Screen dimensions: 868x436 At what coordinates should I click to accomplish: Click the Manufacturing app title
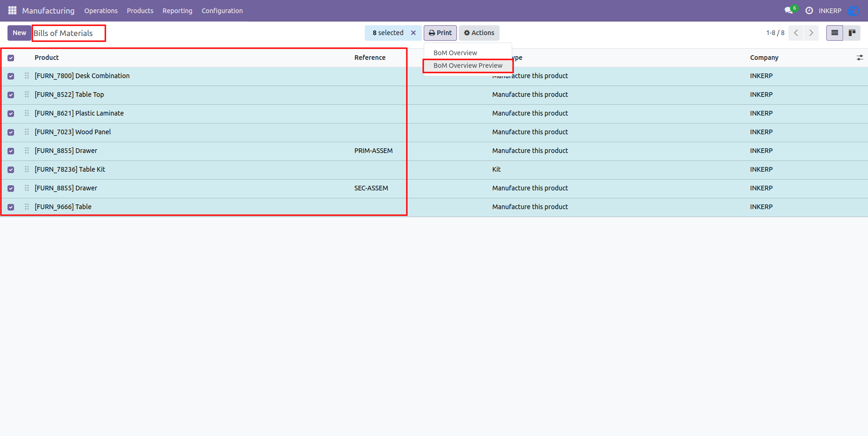pos(48,11)
